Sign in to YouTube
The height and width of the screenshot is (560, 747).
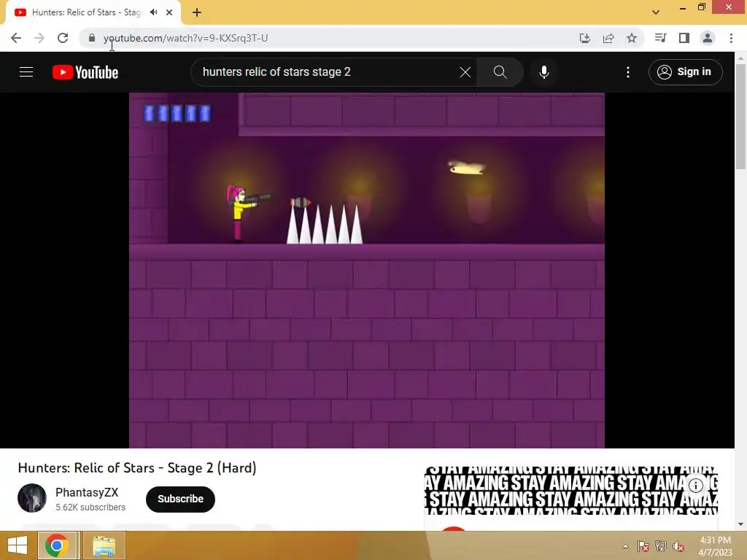tap(686, 72)
